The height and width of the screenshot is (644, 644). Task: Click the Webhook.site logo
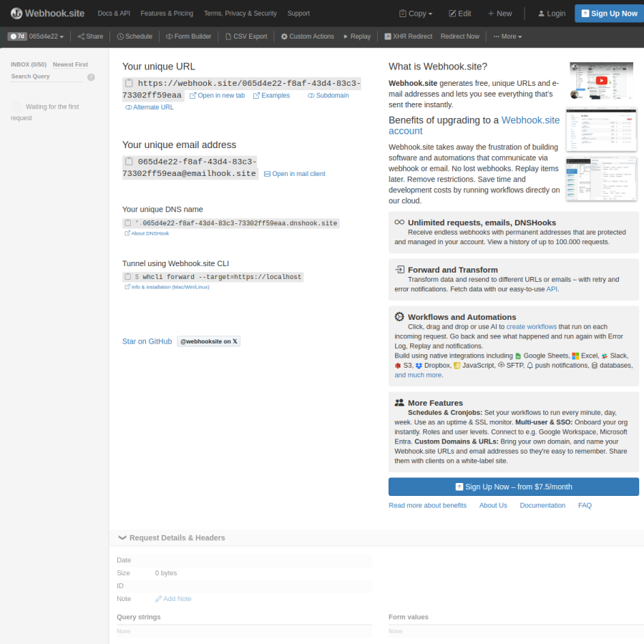[x=48, y=13]
